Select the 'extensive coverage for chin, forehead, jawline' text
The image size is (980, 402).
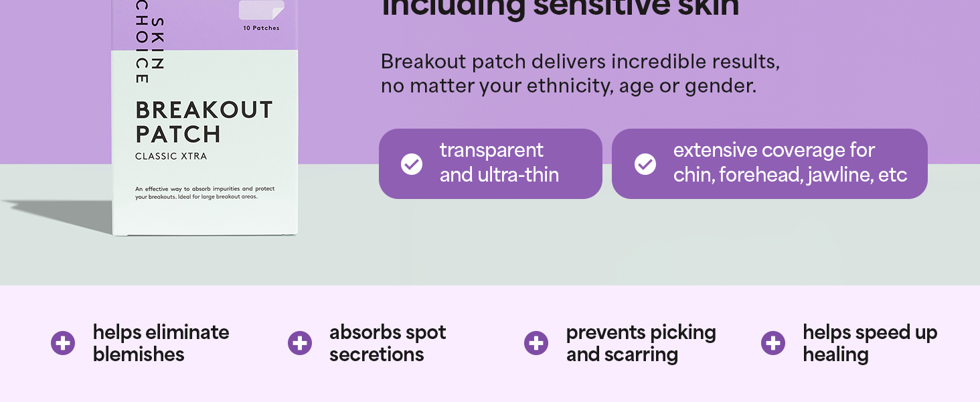point(790,163)
